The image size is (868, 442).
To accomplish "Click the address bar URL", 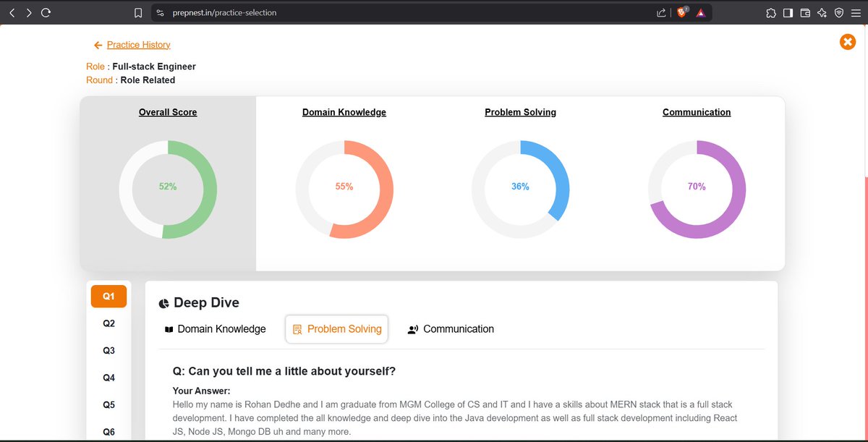I will click(x=224, y=12).
